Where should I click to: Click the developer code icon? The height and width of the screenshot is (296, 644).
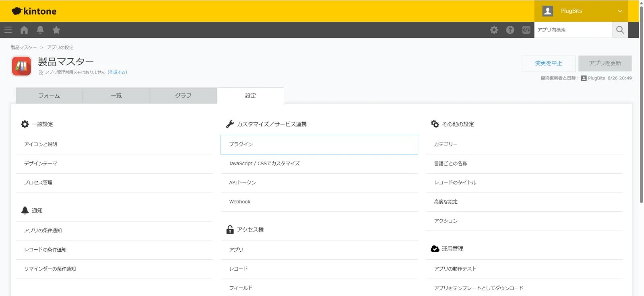coord(526,30)
